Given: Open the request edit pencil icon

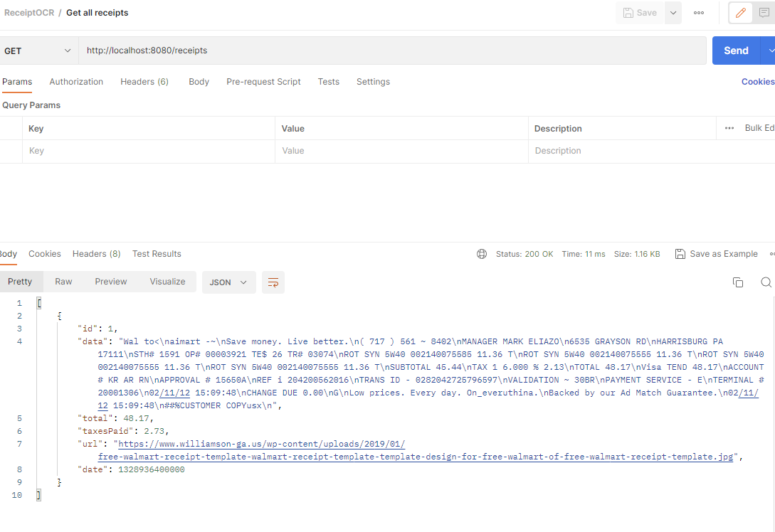Looking at the screenshot, I should 740,13.
